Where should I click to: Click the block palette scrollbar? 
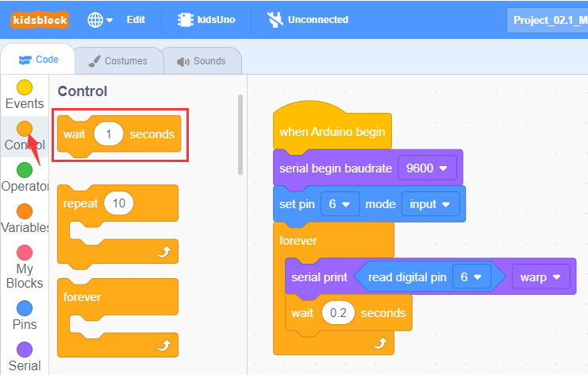240,135
